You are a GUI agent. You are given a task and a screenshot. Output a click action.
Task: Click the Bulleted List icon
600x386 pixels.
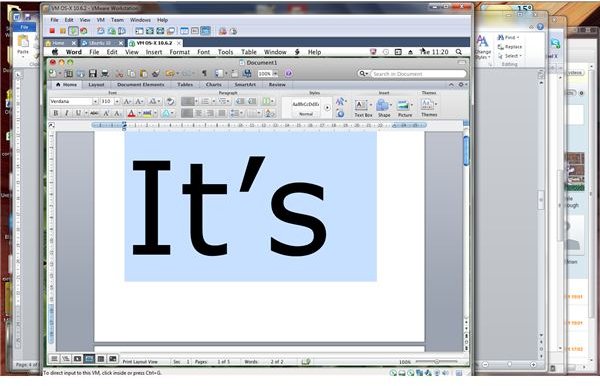tap(188, 101)
